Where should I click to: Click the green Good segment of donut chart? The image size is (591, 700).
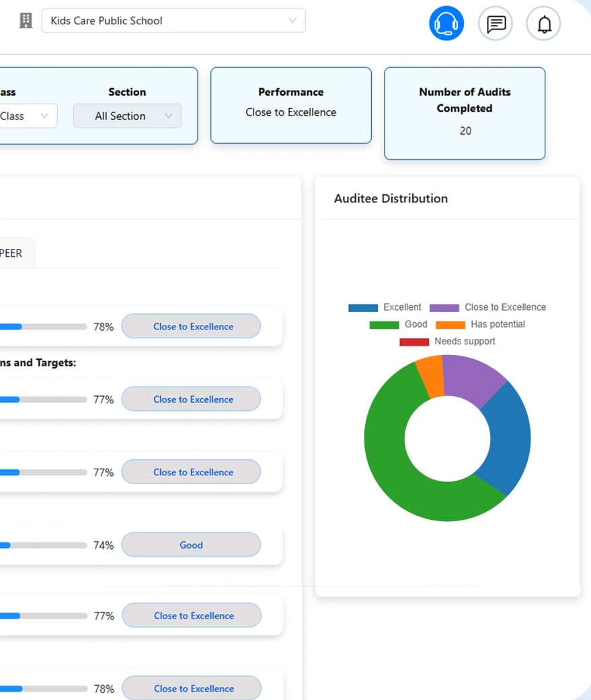pyautogui.click(x=393, y=473)
